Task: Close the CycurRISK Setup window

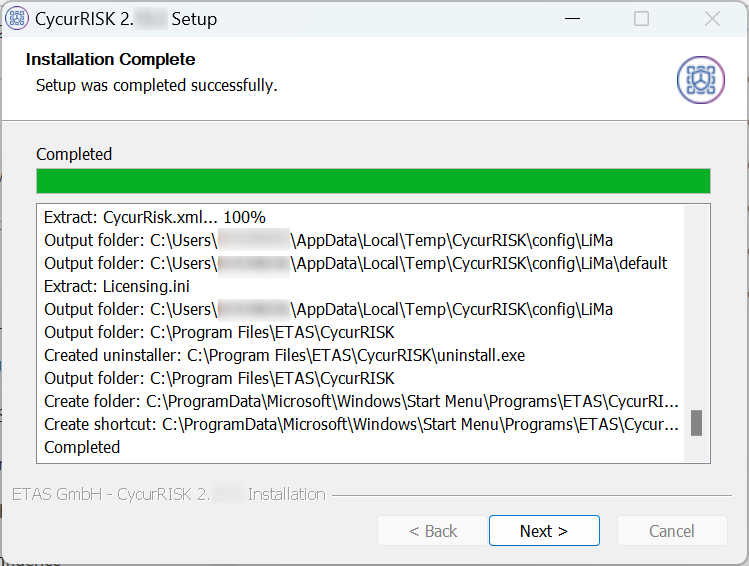Action: (712, 19)
